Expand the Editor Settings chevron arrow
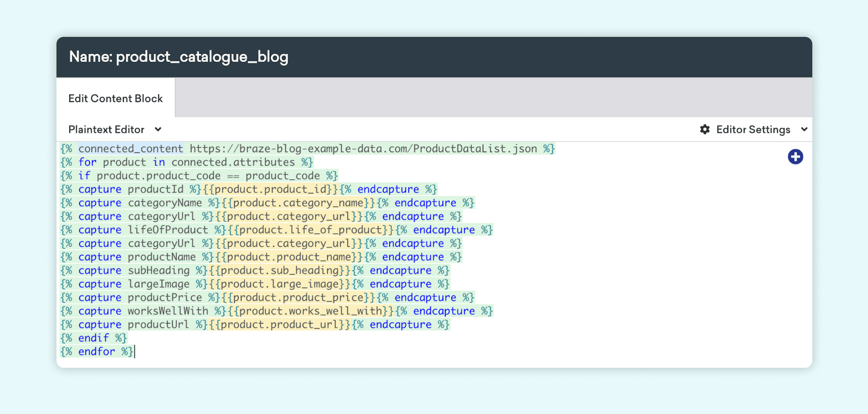 pyautogui.click(x=804, y=129)
